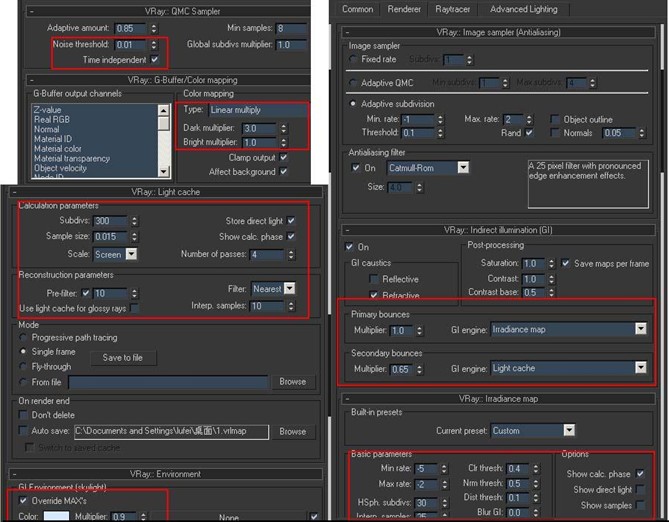Select From file mode
The image size is (669, 522).
tap(23, 382)
